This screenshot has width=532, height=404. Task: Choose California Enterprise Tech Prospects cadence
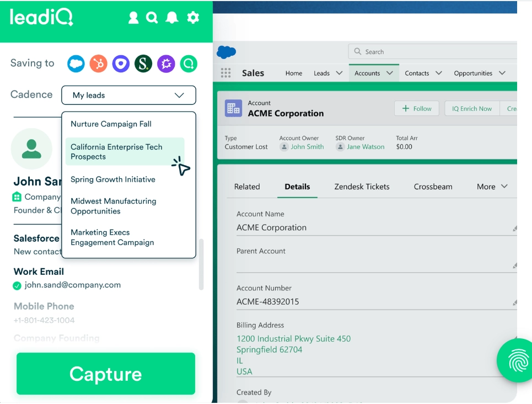[125, 152]
